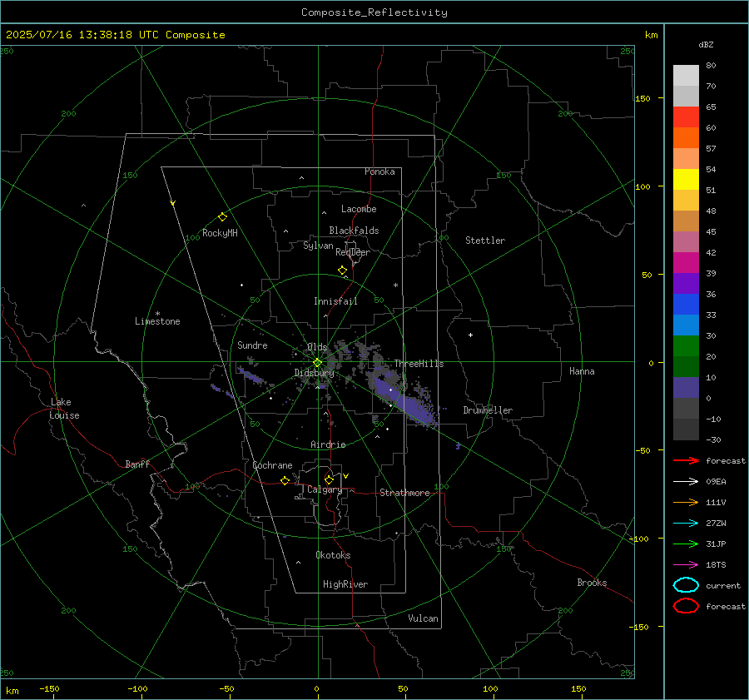Viewport: 749px width, 700px height.
Task: Click the Hanna town label
Action: tap(582, 371)
